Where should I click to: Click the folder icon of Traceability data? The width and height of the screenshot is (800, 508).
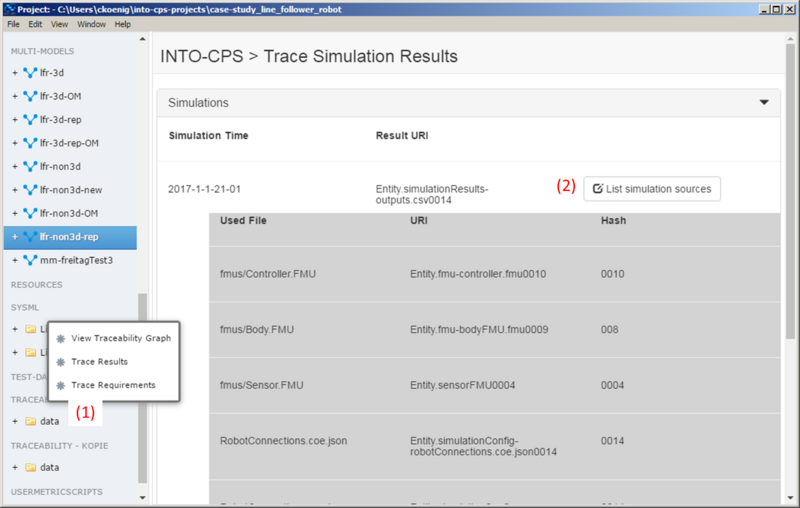(30, 421)
